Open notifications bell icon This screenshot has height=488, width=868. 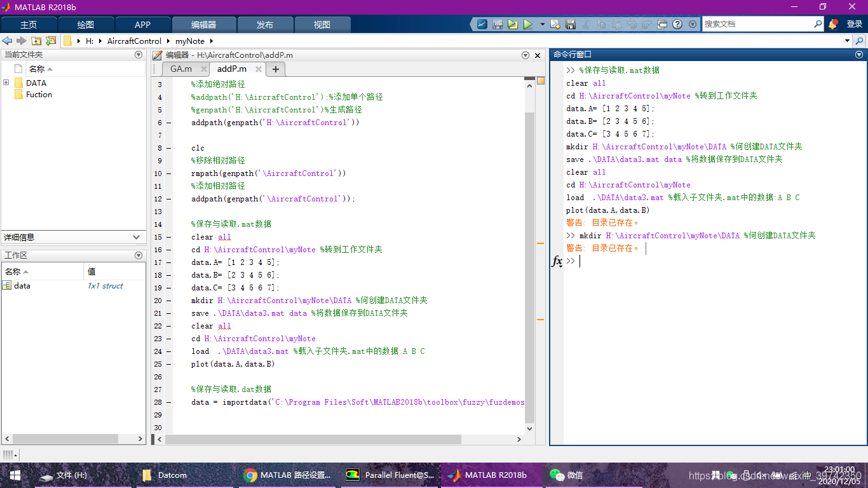[x=833, y=24]
